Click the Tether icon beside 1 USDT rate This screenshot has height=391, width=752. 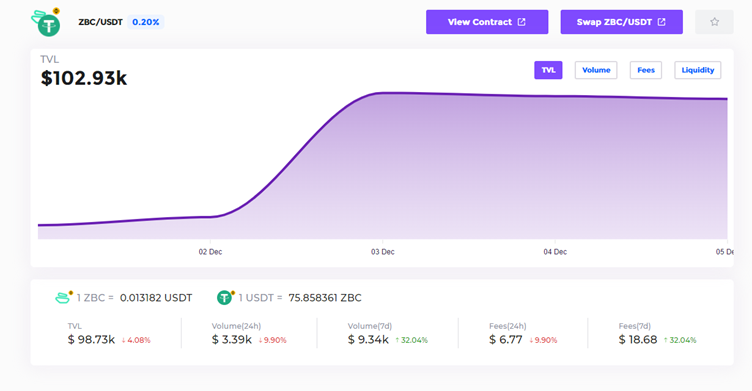click(225, 297)
